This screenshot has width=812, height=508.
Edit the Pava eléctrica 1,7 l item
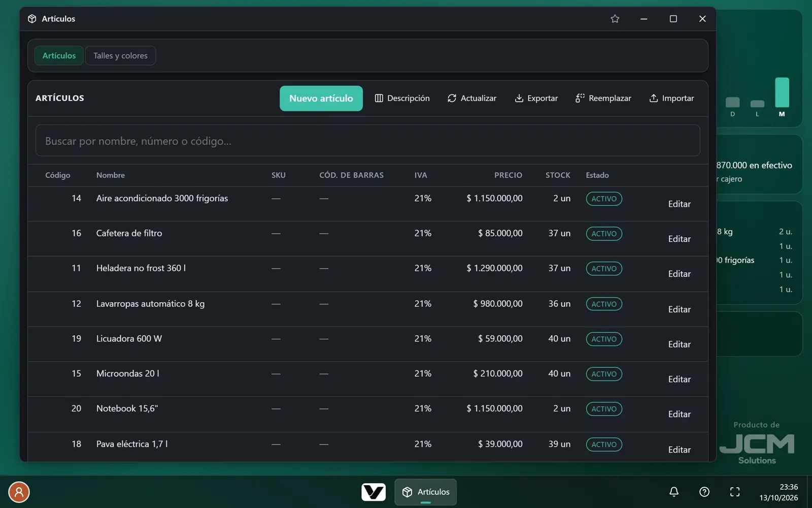[x=679, y=450]
